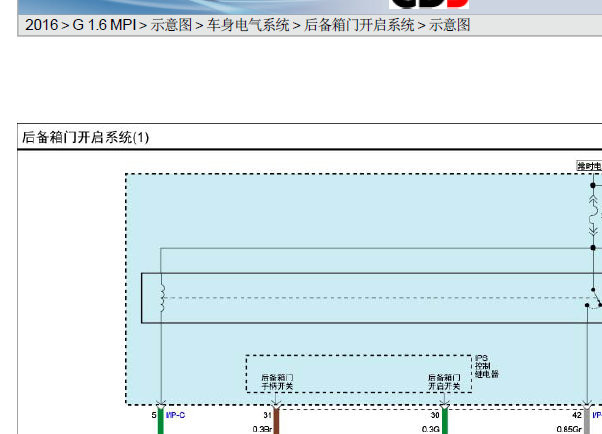Screen dimensions: 602x434
Task: Click the brown wire at pin 31
Action: [276, 421]
